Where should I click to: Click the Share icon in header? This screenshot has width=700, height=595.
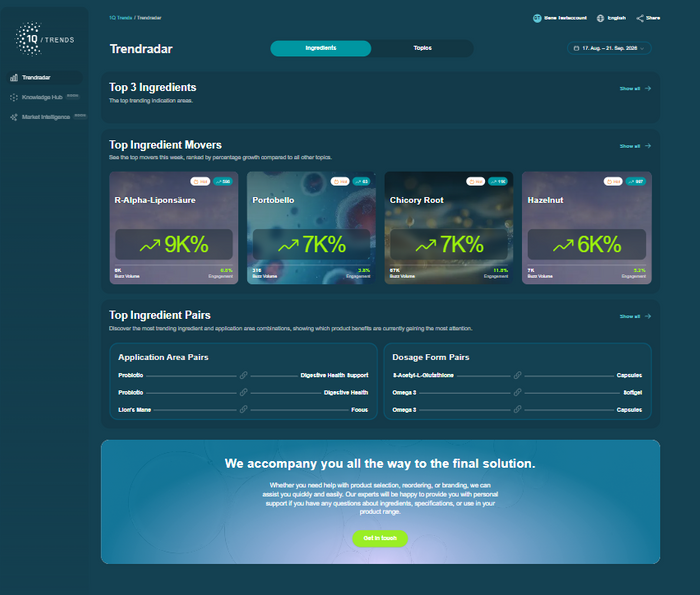(640, 18)
